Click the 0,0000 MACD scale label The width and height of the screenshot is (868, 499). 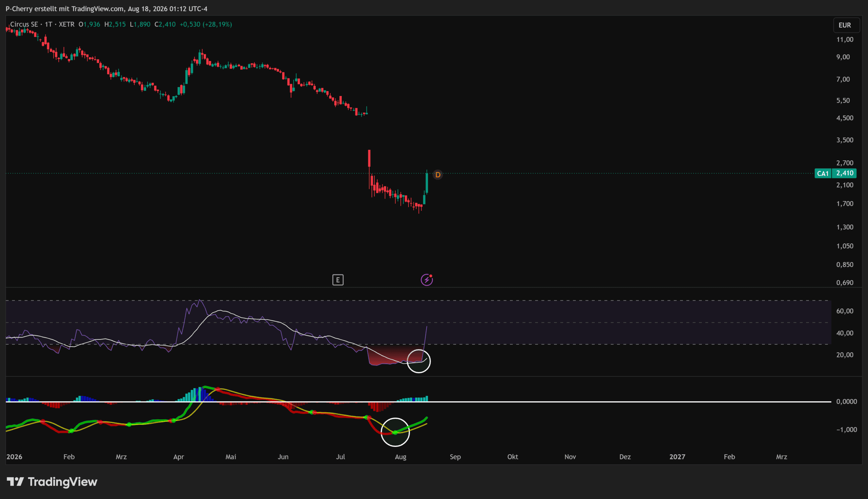(846, 402)
